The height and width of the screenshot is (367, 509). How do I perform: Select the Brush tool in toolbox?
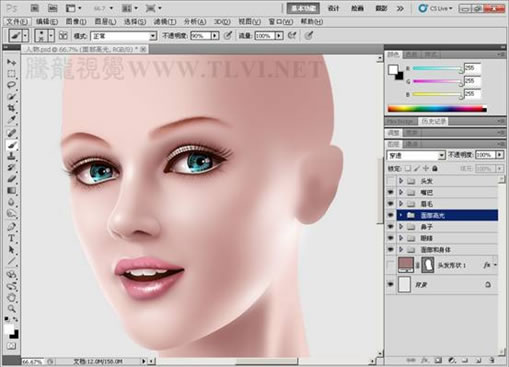coord(11,145)
